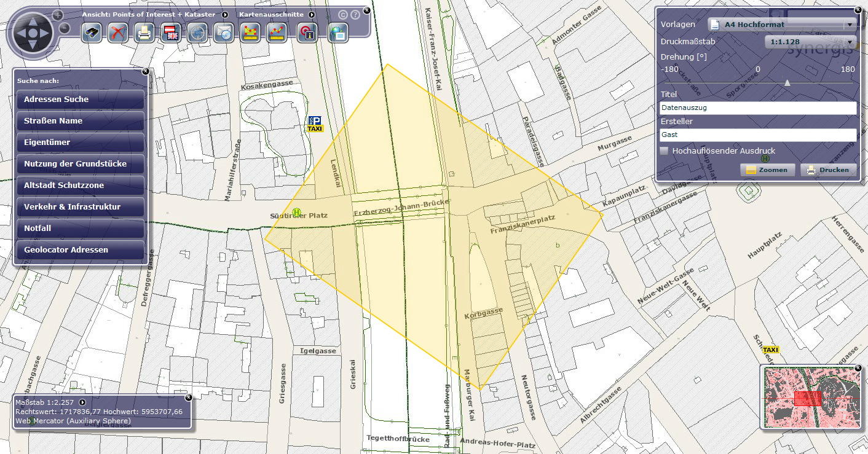
Task: Open the printer tool in toolbar
Action: click(144, 33)
